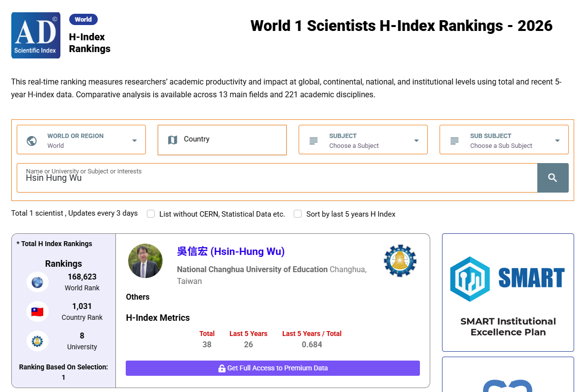Click the Total H-index value 38
The image size is (580, 392).
click(x=207, y=345)
